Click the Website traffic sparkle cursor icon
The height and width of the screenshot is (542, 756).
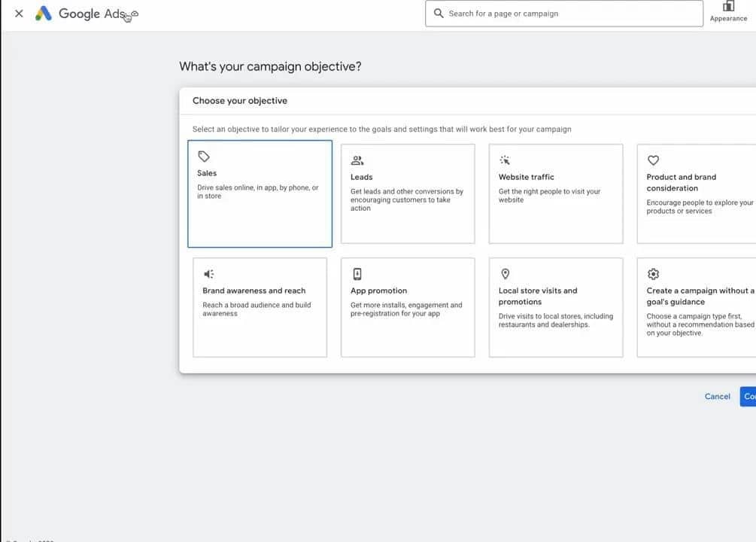pos(505,160)
